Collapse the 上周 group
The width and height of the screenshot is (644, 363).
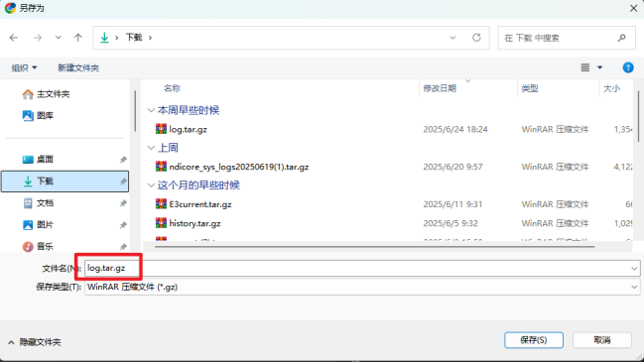pos(151,148)
